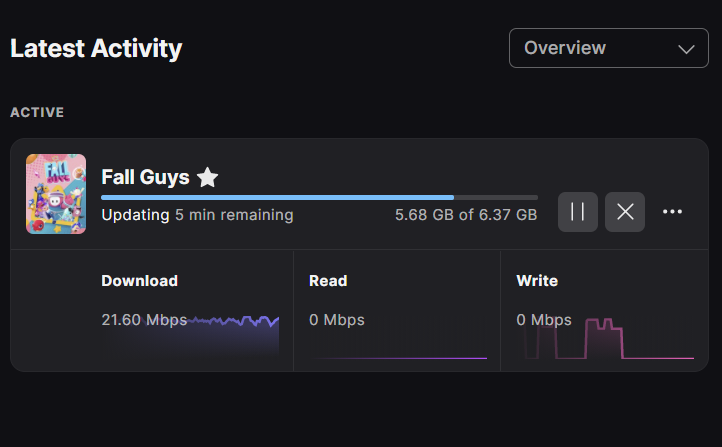This screenshot has height=447, width=722.
Task: Click the 0 Mbps value under Write
Action: coord(544,320)
